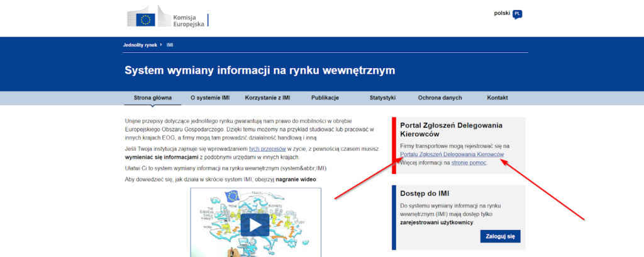Click the Zaloguj się button
This screenshot has height=257, width=644.
(500, 236)
